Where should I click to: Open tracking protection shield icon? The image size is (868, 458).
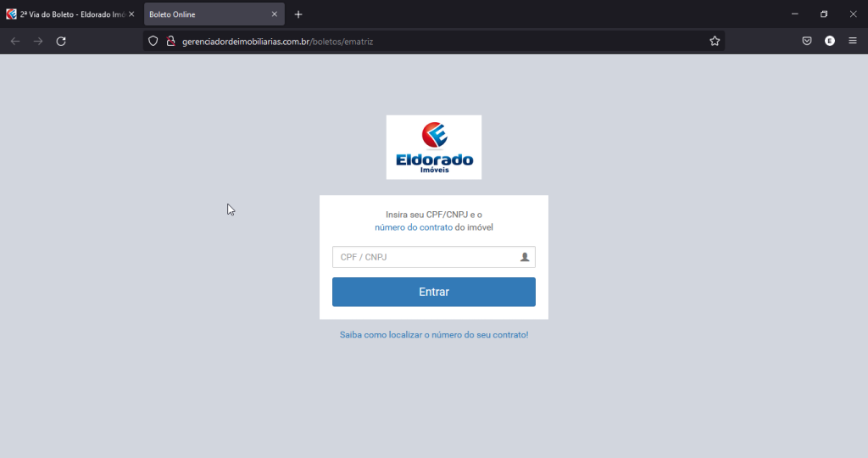[x=153, y=41]
